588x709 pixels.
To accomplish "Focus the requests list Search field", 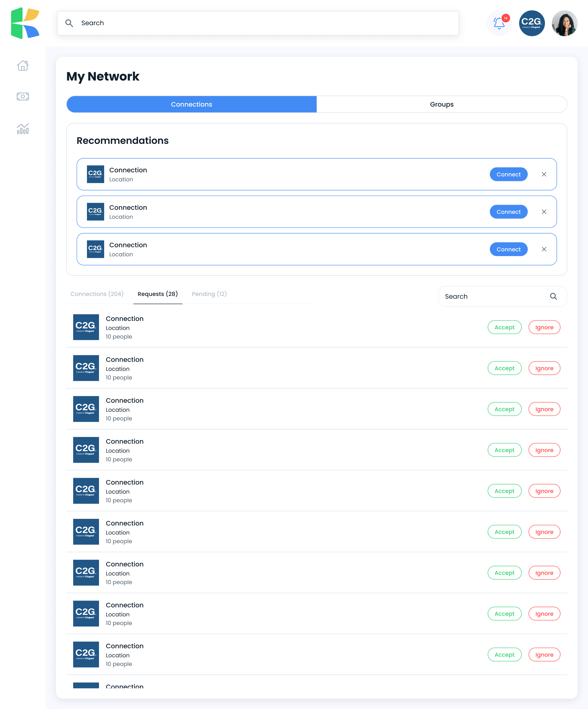I will tap(502, 297).
